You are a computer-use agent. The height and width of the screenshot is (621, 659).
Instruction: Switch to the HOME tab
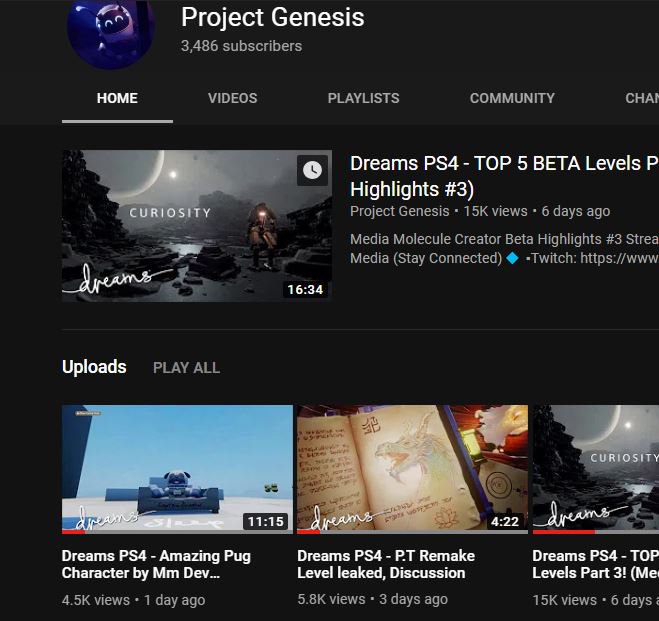[117, 98]
